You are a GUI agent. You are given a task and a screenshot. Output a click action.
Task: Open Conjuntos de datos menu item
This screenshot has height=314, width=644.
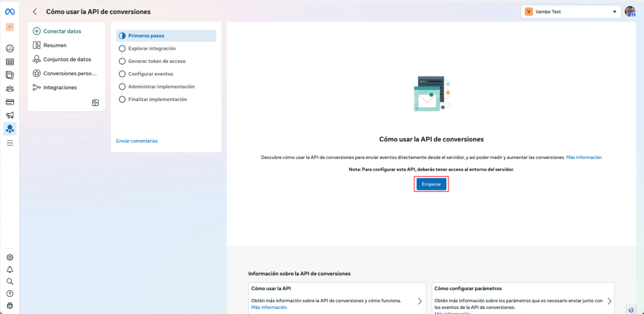[67, 60]
